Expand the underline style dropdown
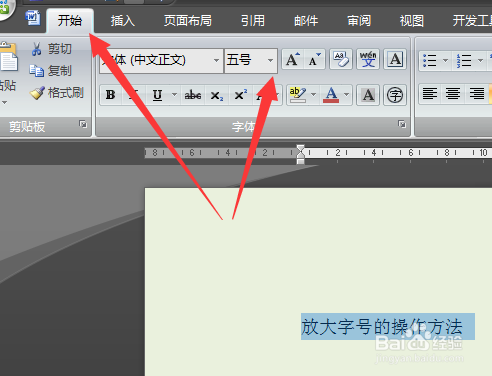492x376 pixels. tap(174, 95)
